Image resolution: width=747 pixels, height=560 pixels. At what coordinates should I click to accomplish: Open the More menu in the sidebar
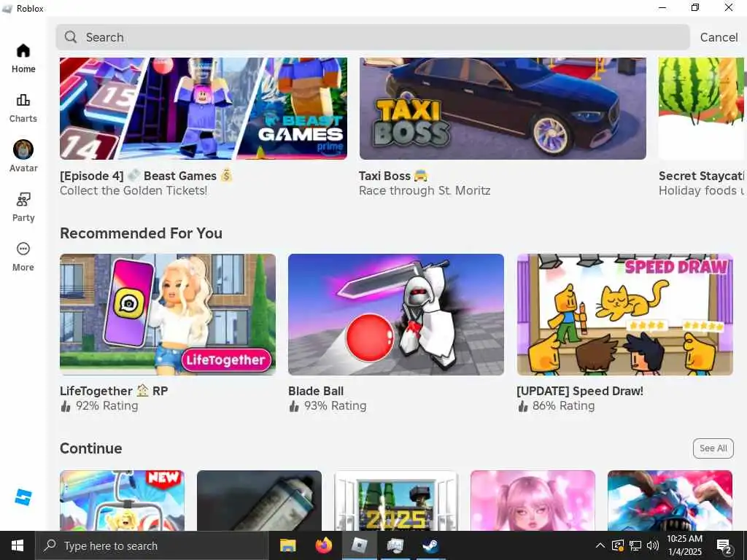[23, 257]
